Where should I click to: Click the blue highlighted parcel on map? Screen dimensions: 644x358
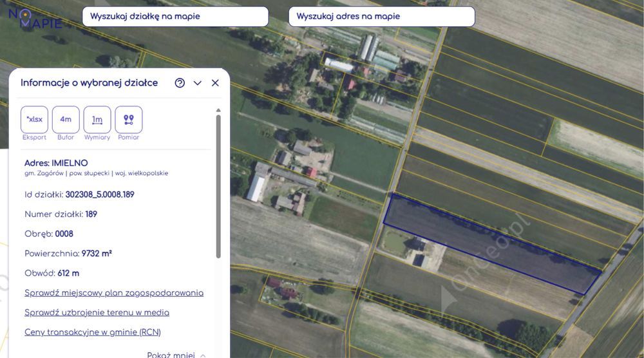pos(493,245)
